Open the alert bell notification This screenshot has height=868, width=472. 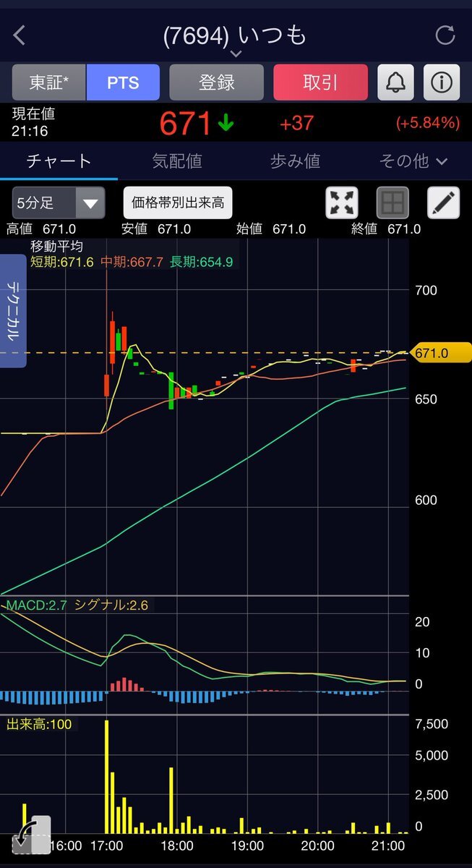coord(396,82)
